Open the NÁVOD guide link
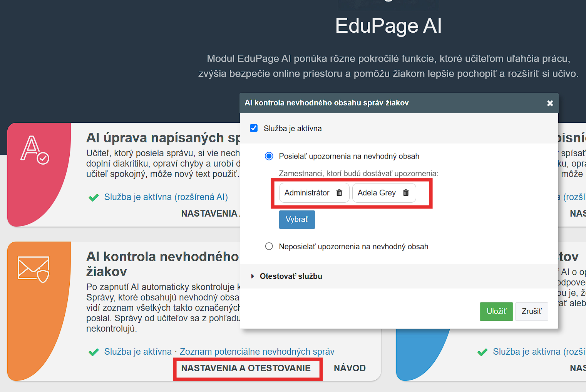586x392 pixels. point(350,368)
